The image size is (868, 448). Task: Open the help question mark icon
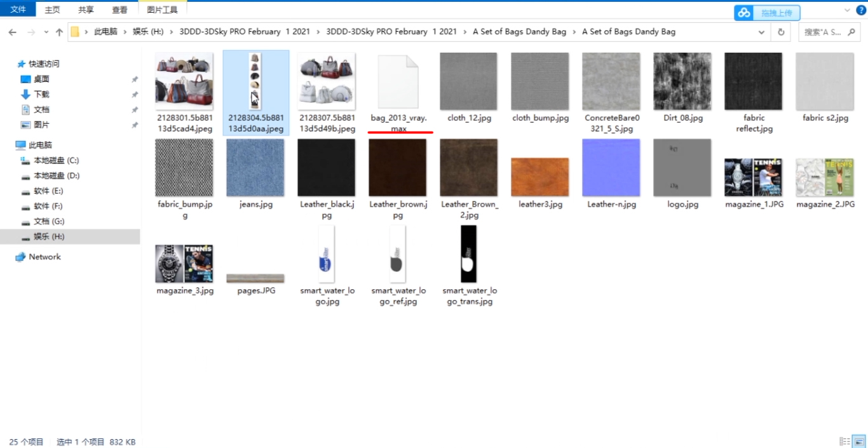[860, 10]
